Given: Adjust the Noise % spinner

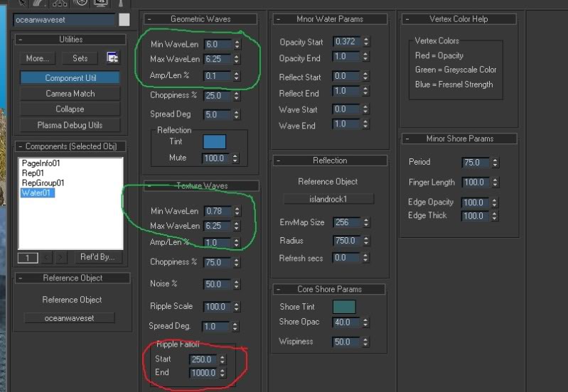Looking at the screenshot, I should (x=237, y=285).
